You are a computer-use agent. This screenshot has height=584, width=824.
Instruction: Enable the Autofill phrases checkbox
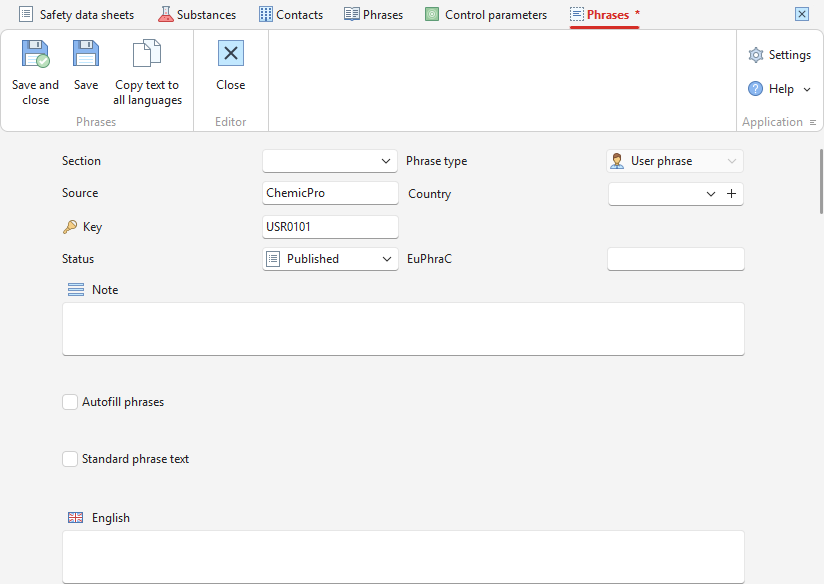point(70,402)
